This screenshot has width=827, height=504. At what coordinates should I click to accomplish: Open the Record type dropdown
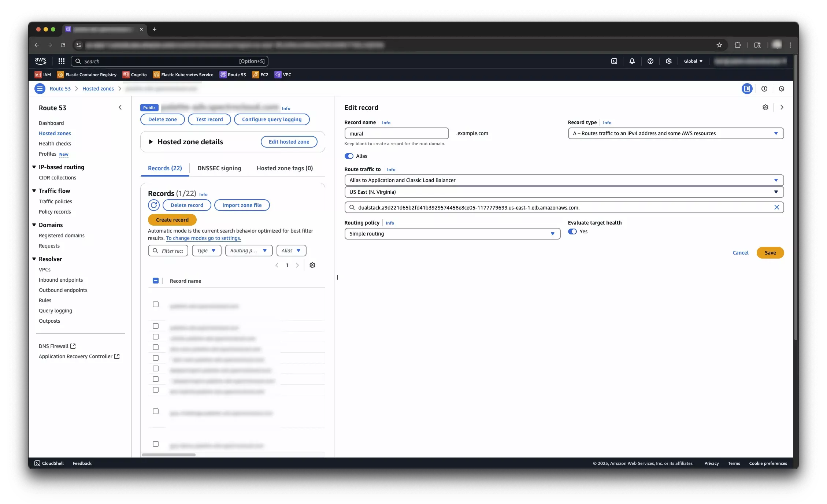(x=675, y=133)
